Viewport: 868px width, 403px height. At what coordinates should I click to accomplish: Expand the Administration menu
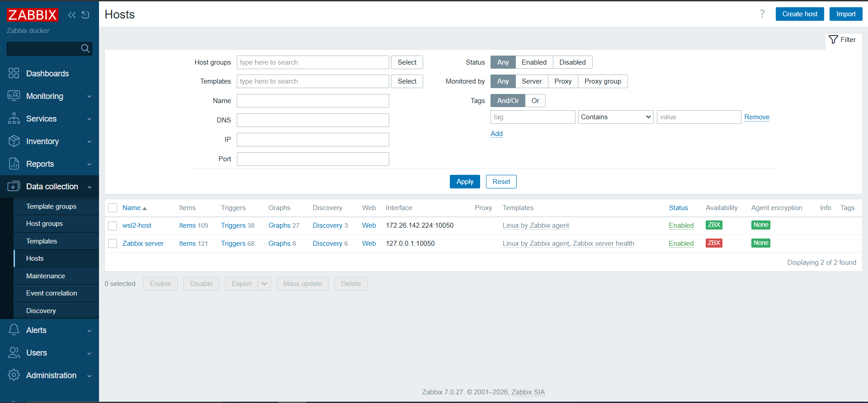(49, 375)
